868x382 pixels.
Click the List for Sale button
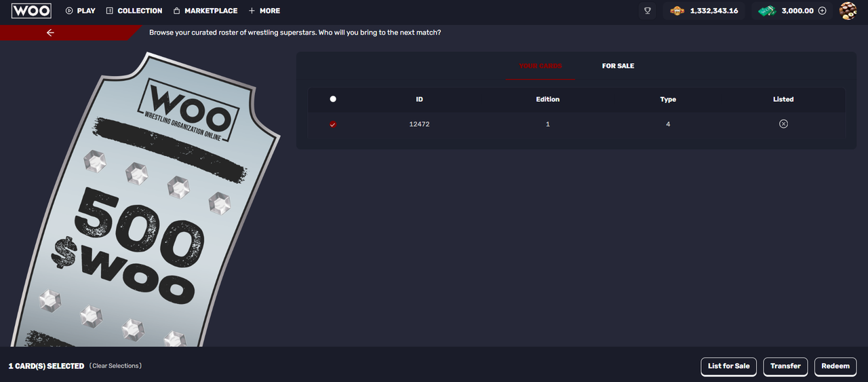729,366
